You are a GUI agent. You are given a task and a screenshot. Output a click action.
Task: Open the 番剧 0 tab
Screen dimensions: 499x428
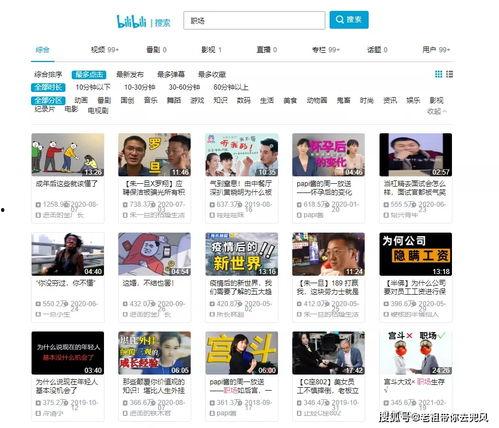[156, 50]
